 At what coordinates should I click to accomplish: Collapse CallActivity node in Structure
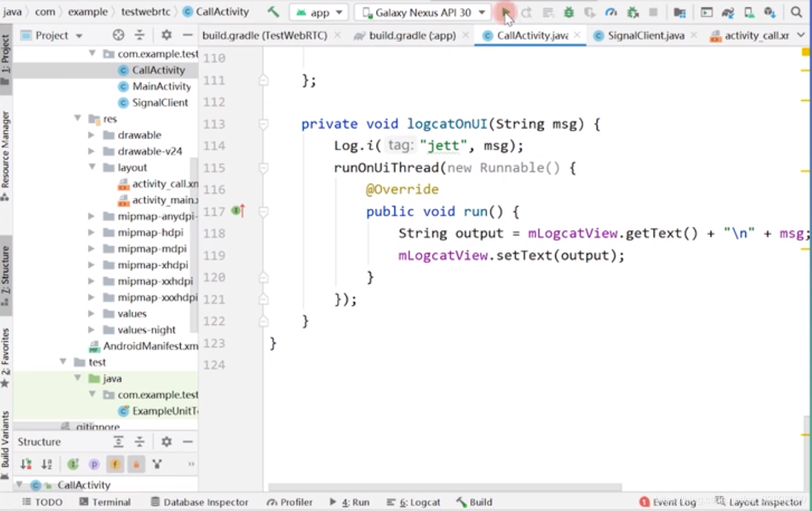19,485
